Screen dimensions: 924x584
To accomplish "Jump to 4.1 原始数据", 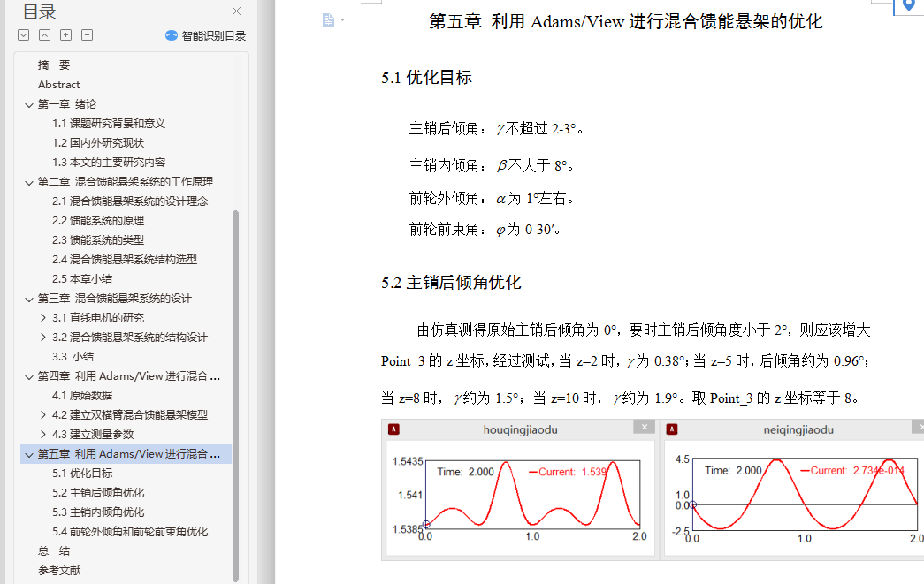I will (82, 396).
